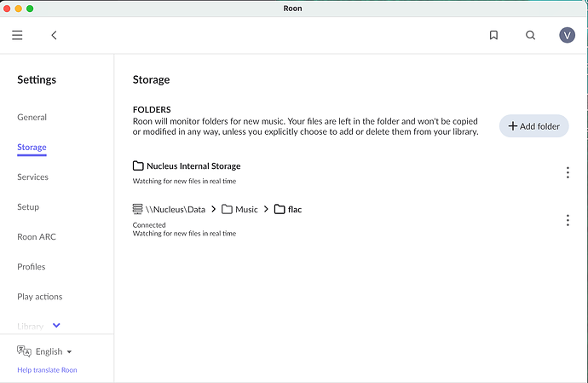
Task: Click the Add folder button
Action: [x=533, y=126]
